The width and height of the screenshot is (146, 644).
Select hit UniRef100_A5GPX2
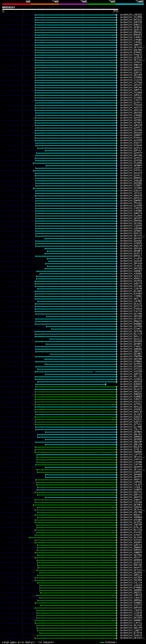[131, 480]
